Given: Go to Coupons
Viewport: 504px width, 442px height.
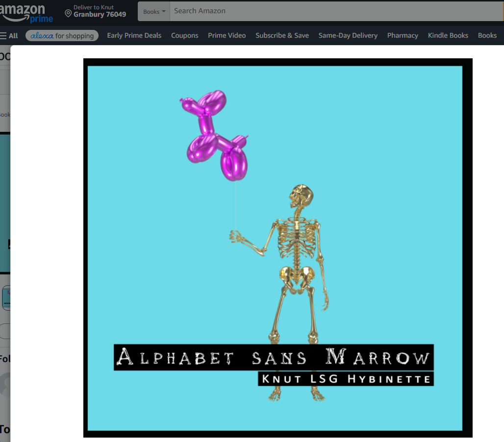Looking at the screenshot, I should point(184,36).
